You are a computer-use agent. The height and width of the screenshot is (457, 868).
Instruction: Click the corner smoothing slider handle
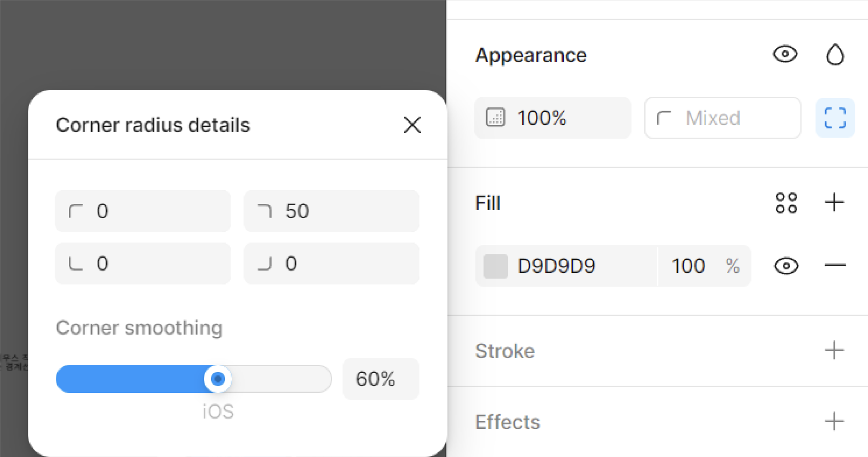(218, 379)
